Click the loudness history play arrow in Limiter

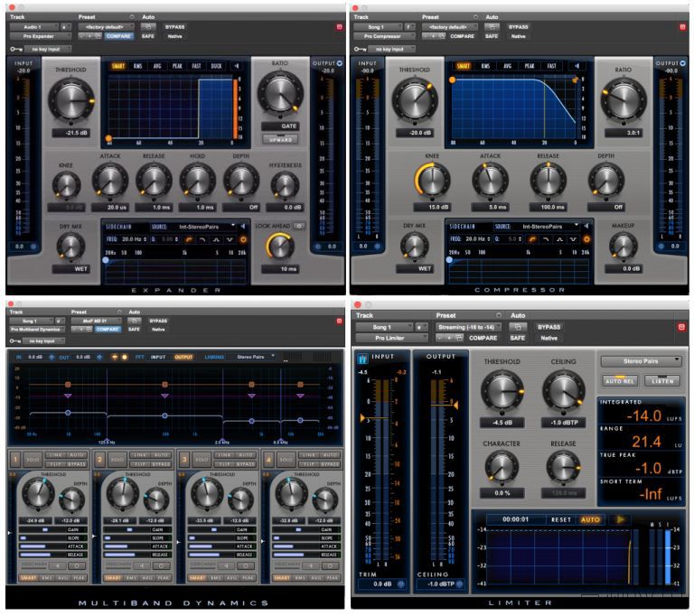[x=620, y=519]
